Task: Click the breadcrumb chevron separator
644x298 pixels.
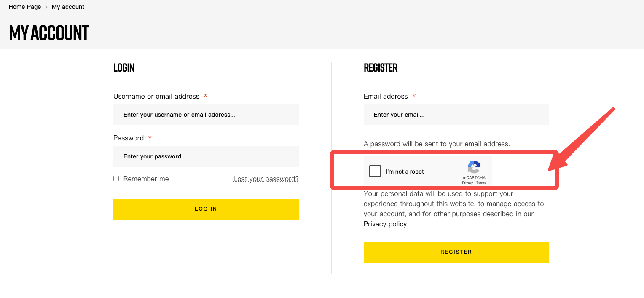Action: click(x=46, y=7)
